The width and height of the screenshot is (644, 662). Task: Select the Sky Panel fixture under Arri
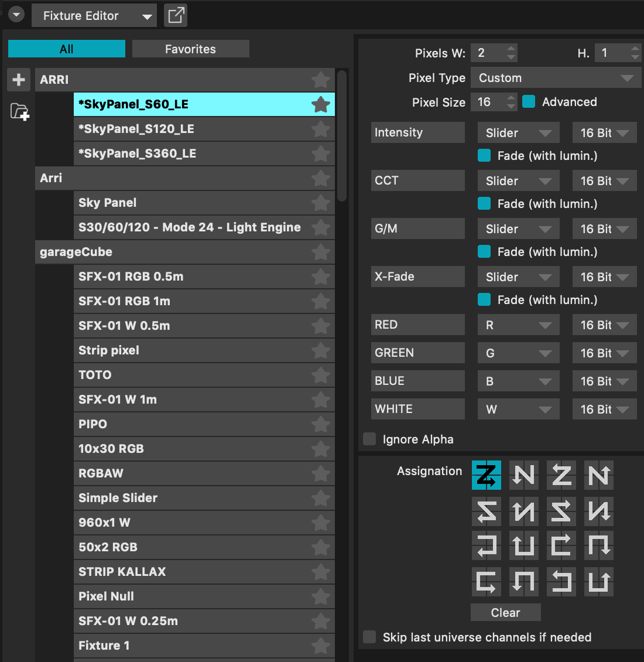tap(204, 203)
